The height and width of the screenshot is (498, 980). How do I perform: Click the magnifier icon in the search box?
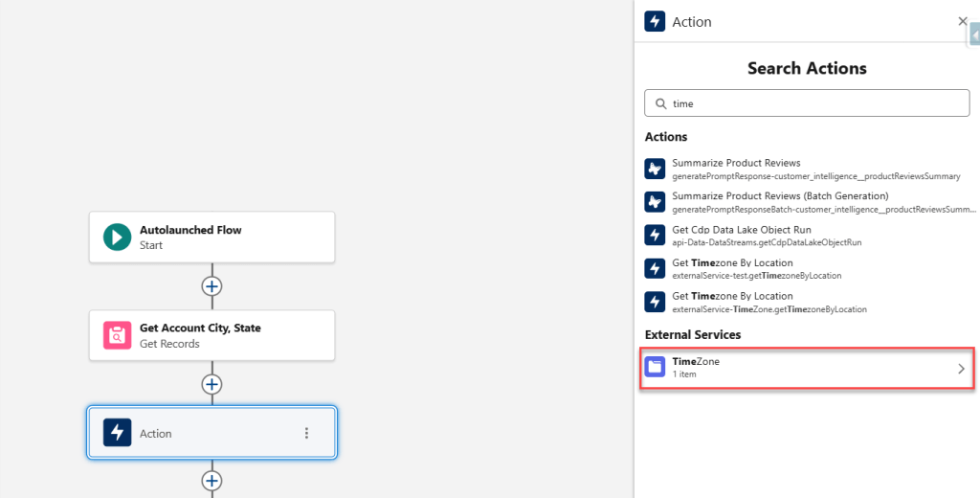(661, 103)
